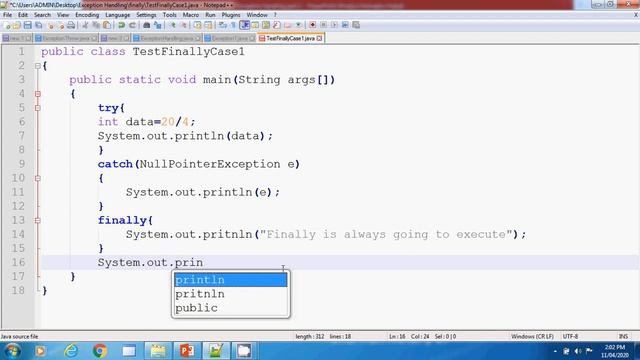Collapse the try block fold marker on line 5
640x360 pixels.
click(38, 108)
